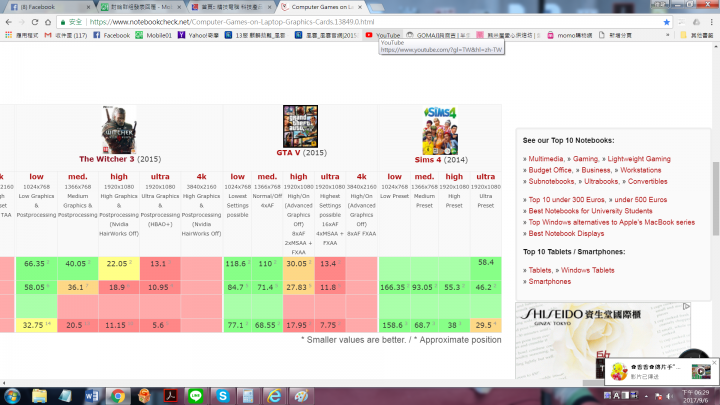720x405 pixels.
Task: Switch to the Mobile01 forum tab
Action: point(141,7)
